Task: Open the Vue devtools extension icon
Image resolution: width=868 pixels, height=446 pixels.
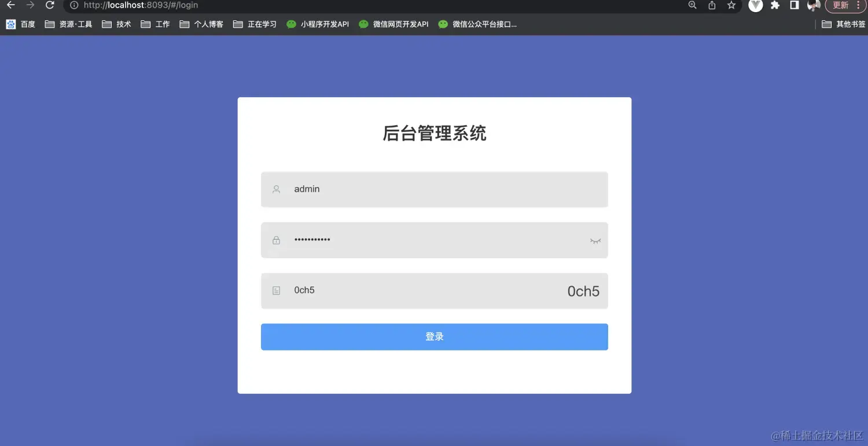Action: 756,5
